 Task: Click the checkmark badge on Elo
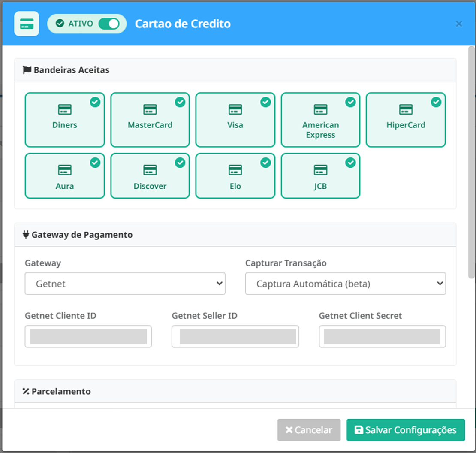(x=265, y=163)
